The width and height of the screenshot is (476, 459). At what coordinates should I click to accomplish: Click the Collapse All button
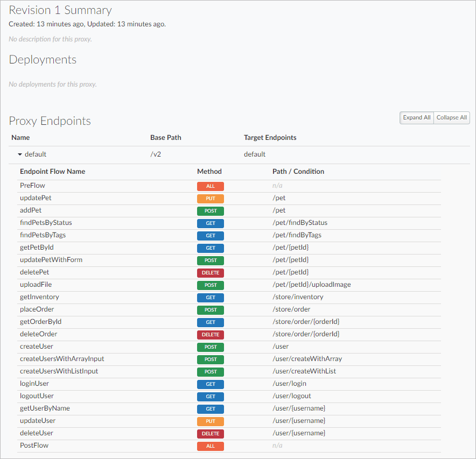click(451, 117)
